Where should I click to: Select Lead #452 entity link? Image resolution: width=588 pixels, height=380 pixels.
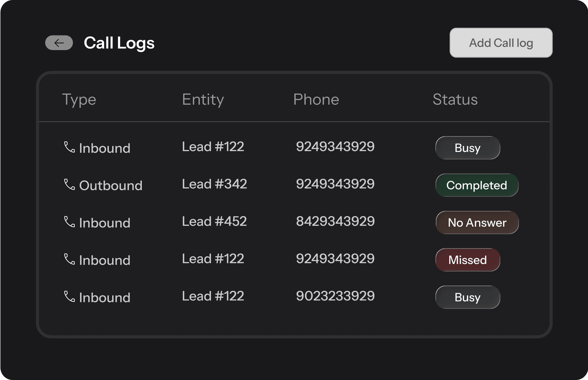coord(214,221)
